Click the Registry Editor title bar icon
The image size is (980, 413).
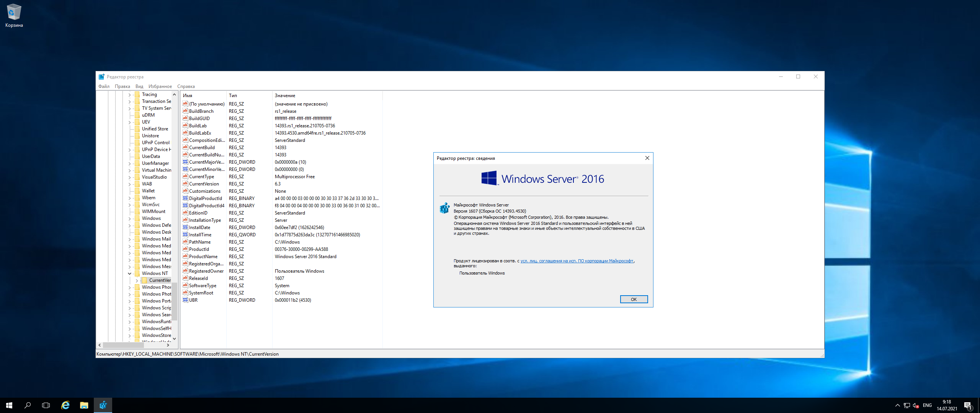pos(101,76)
